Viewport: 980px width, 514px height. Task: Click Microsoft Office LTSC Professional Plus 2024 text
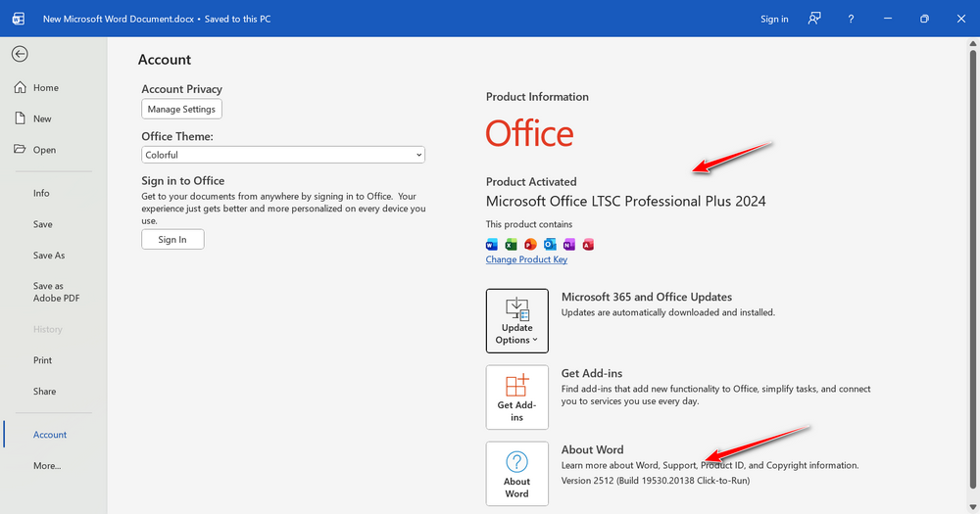(625, 201)
